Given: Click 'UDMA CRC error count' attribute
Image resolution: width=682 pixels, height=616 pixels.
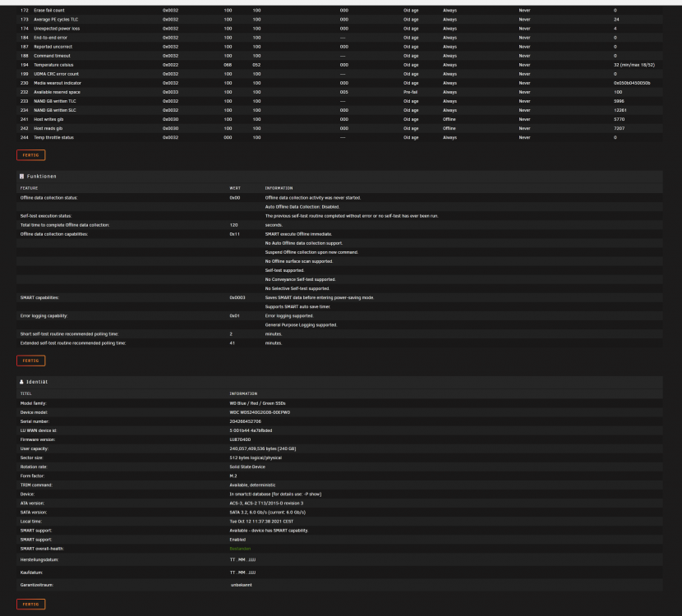Looking at the screenshot, I should click(57, 75).
